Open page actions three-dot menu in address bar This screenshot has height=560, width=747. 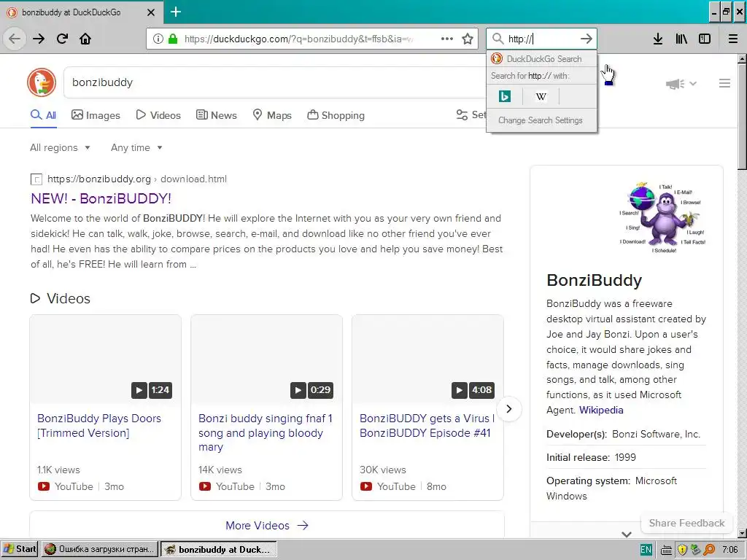447,39
